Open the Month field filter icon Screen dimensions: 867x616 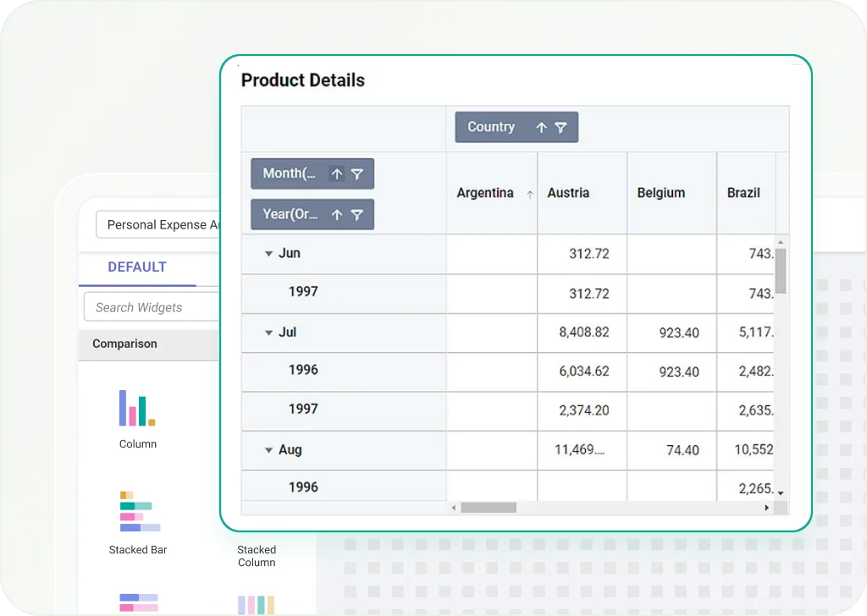pyautogui.click(x=357, y=174)
